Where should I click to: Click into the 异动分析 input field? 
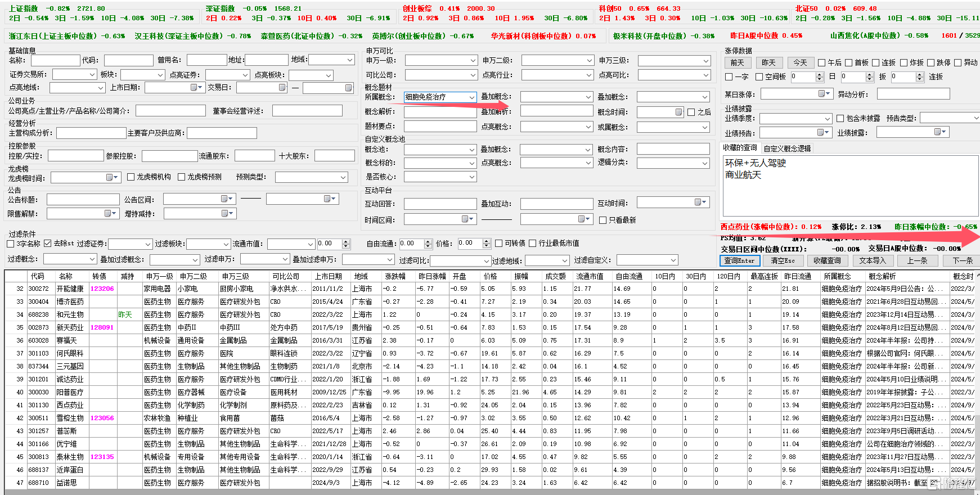coord(913,94)
